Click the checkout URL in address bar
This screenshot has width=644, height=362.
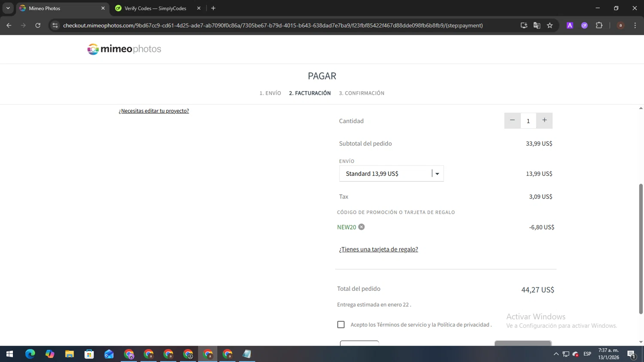[273, 25]
